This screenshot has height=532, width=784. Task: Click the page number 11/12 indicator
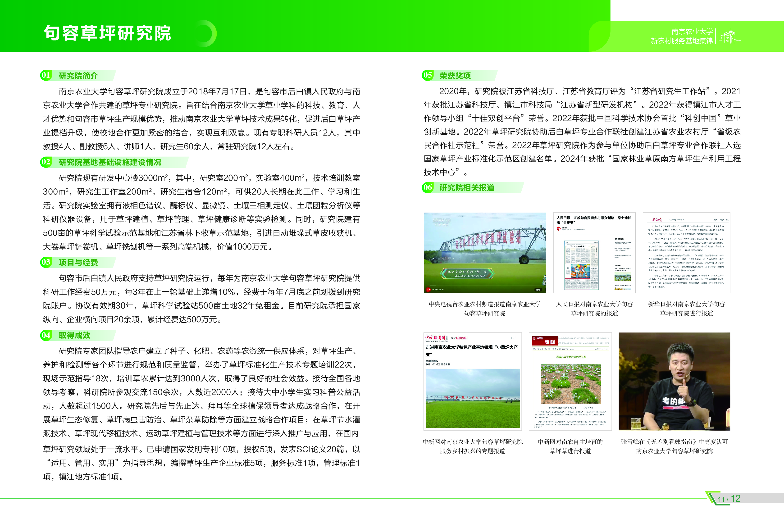pos(729,499)
